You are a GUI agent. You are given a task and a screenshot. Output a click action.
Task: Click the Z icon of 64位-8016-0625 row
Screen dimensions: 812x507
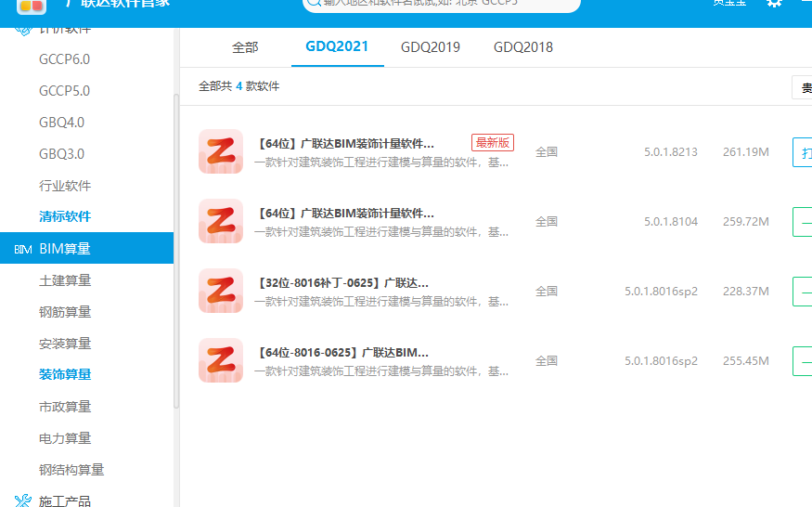click(221, 360)
